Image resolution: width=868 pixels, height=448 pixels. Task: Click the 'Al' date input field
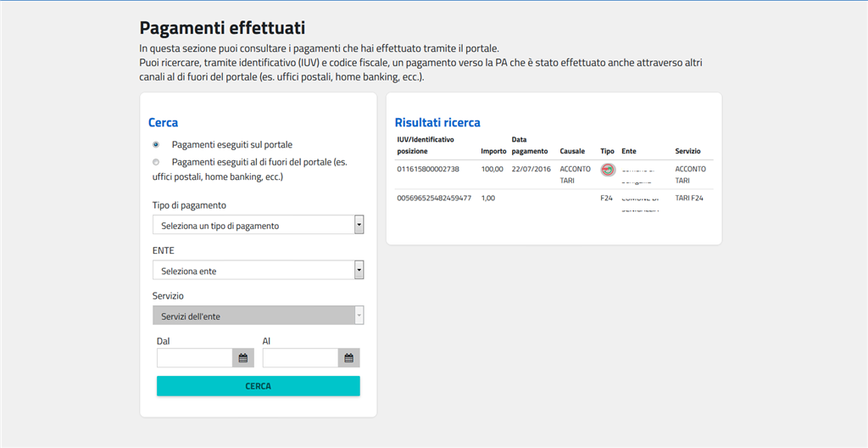(x=300, y=358)
